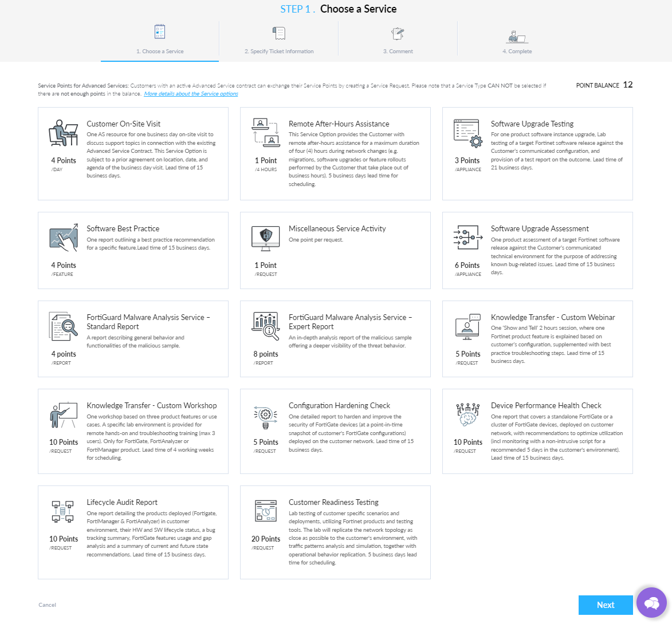
Task: Click the Software Best Practice cursor icon
Action: coord(63,238)
